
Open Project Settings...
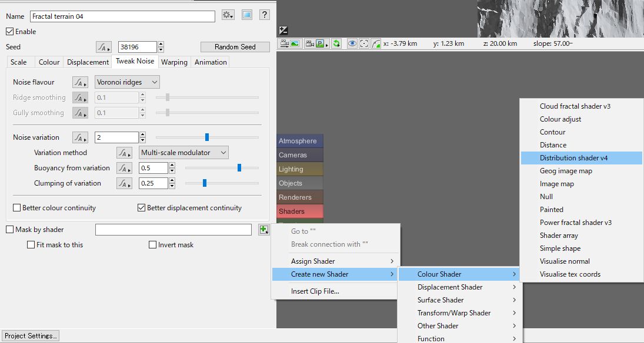click(x=31, y=336)
